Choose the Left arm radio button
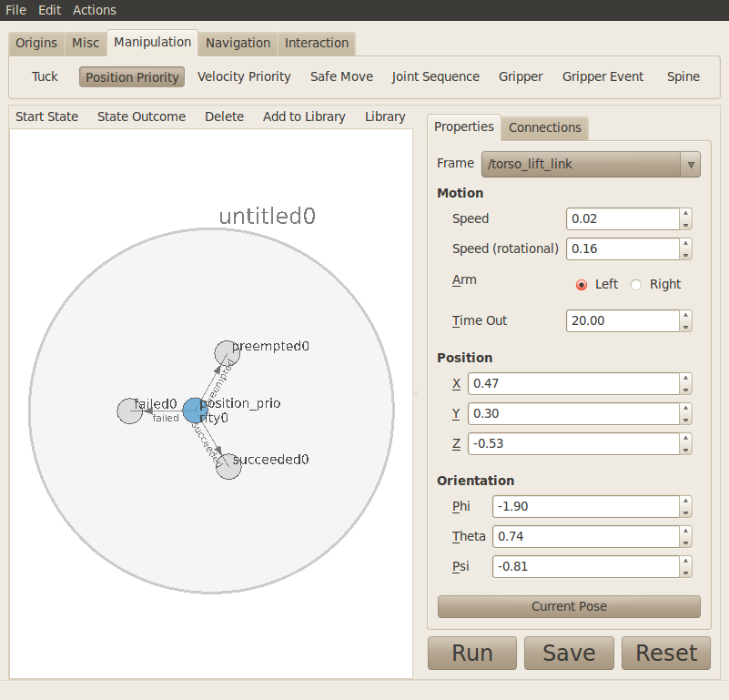Image resolution: width=729 pixels, height=700 pixels. pos(582,284)
